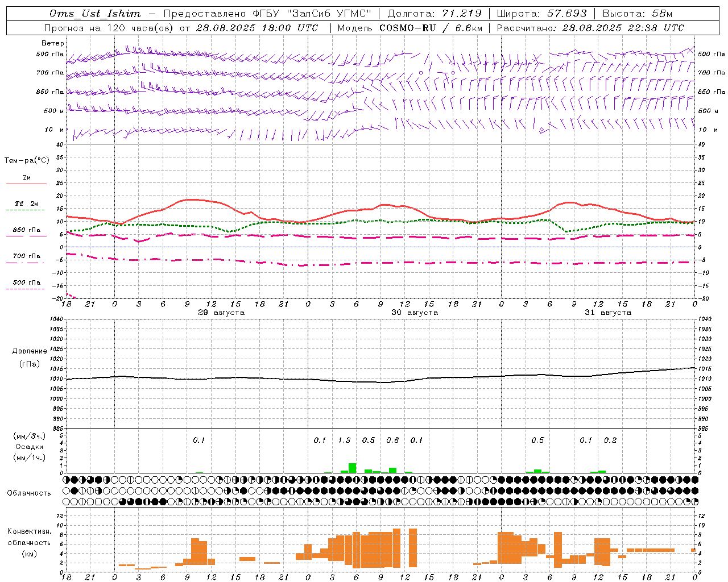Select the latitude value Широта: 57.693

[x=541, y=14]
